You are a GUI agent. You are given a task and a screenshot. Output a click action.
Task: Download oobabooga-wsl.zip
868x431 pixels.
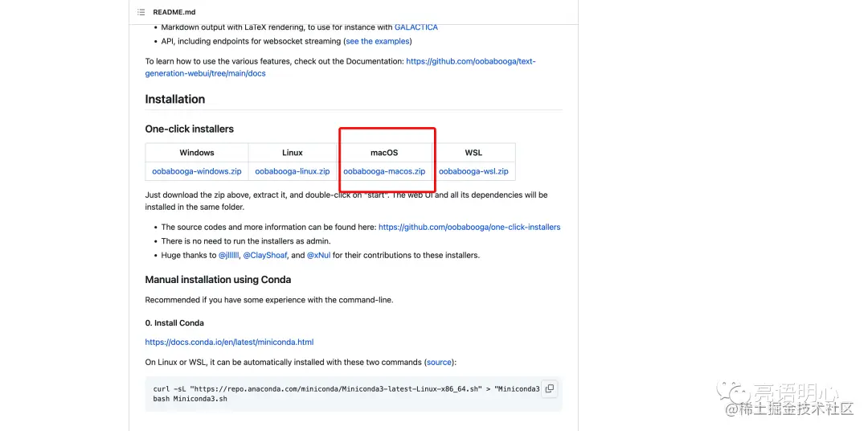coord(473,171)
